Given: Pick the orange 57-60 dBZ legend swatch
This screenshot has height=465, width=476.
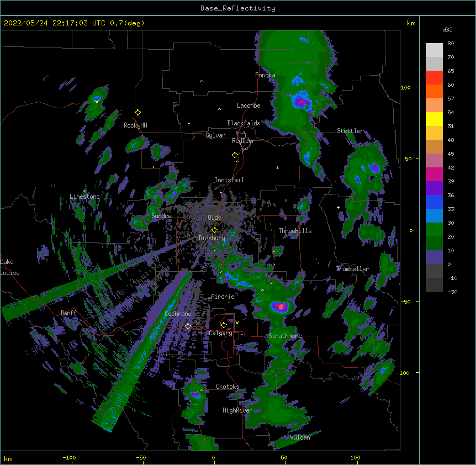Looking at the screenshot, I should (x=434, y=92).
